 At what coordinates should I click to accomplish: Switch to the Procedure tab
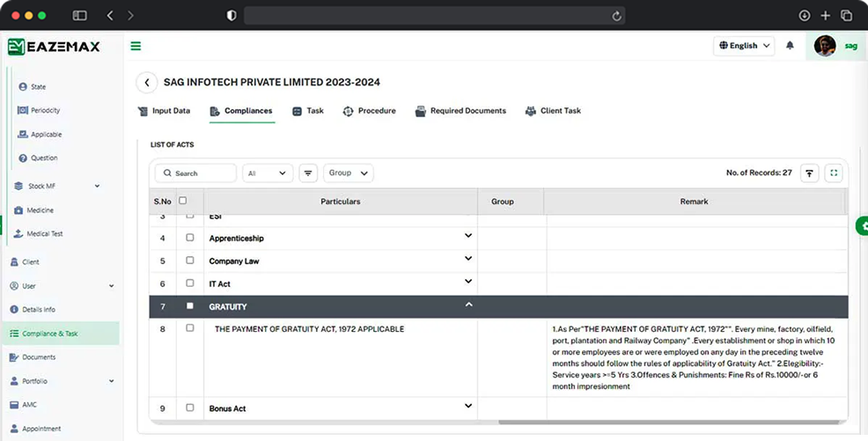(x=369, y=111)
